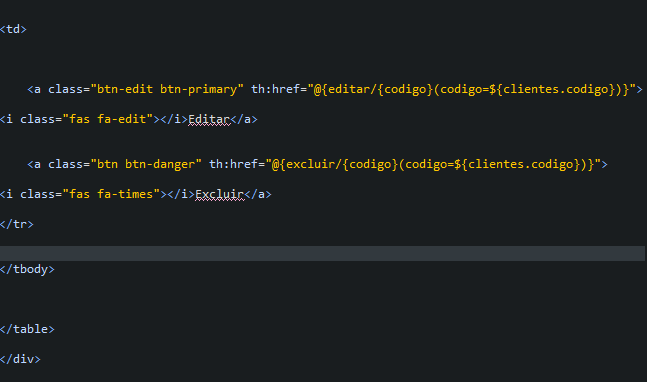The height and width of the screenshot is (382, 647).
Task: Click the closing </table> tag
Action: click(x=27, y=329)
